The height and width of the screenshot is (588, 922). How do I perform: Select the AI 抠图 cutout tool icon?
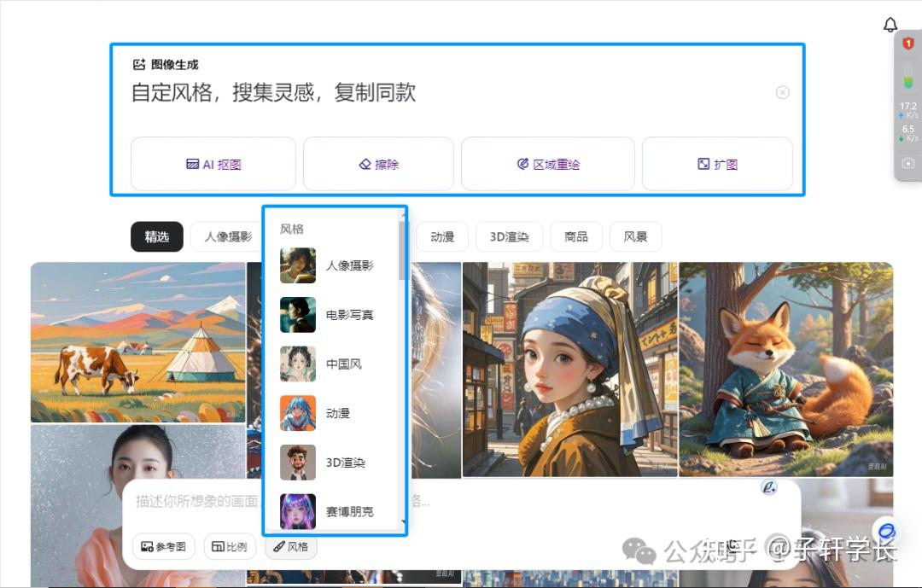[x=194, y=164]
